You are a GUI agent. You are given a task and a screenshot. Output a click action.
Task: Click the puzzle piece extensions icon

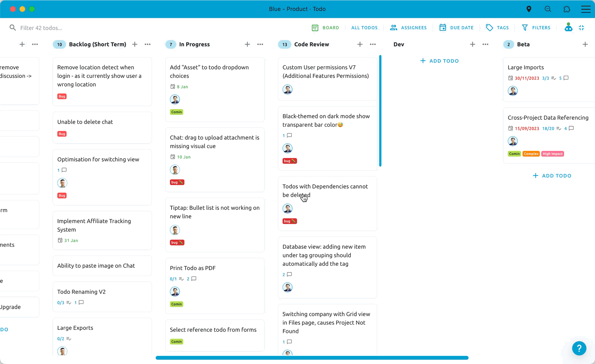click(x=567, y=9)
